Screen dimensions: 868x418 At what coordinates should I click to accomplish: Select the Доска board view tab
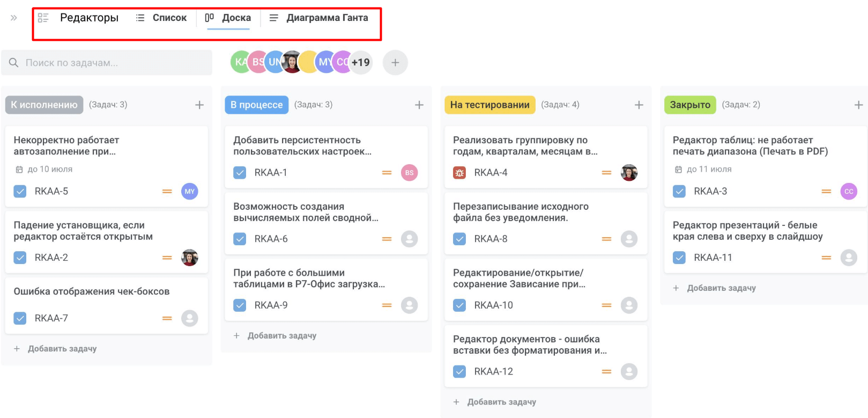point(228,18)
